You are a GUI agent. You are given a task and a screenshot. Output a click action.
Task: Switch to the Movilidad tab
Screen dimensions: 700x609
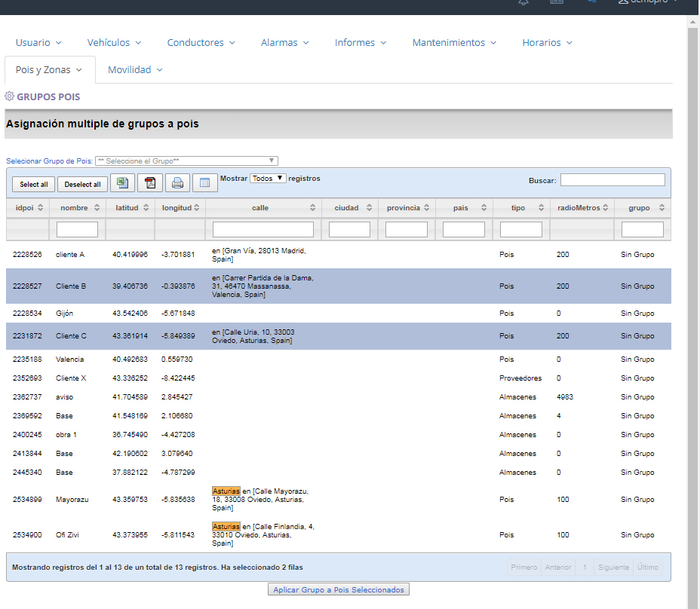tap(135, 70)
